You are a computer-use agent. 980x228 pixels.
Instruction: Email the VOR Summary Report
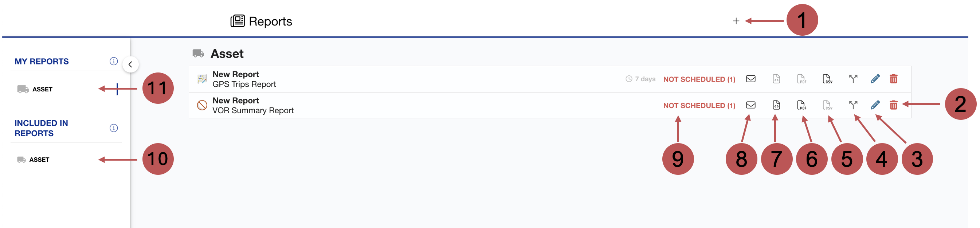(750, 105)
